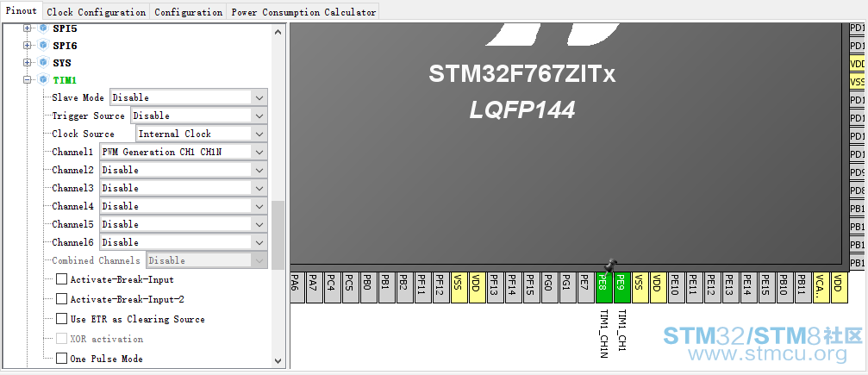The height and width of the screenshot is (375, 868).
Task: Select pin PE14 on the chip
Action: [749, 287]
